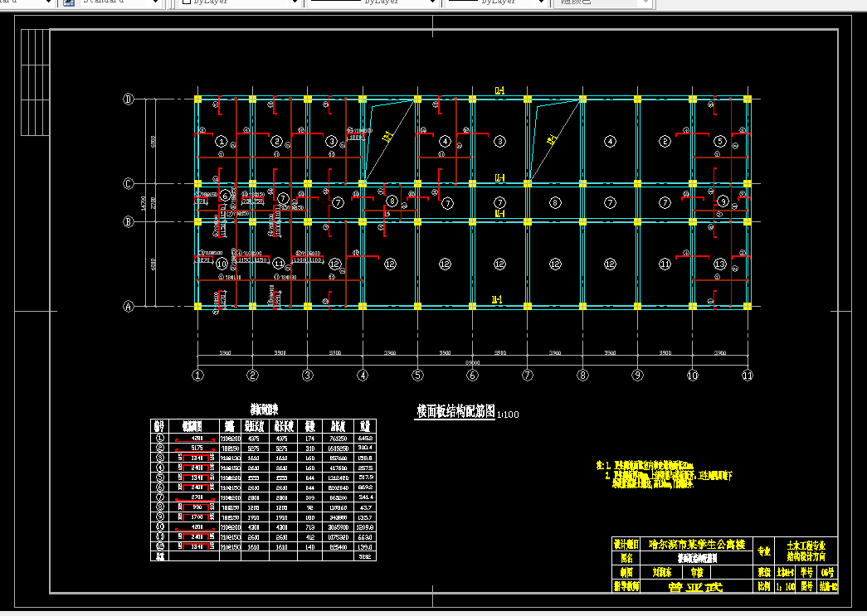Click table cell 713 in row 10
The width and height of the screenshot is (867, 616).
tap(309, 527)
